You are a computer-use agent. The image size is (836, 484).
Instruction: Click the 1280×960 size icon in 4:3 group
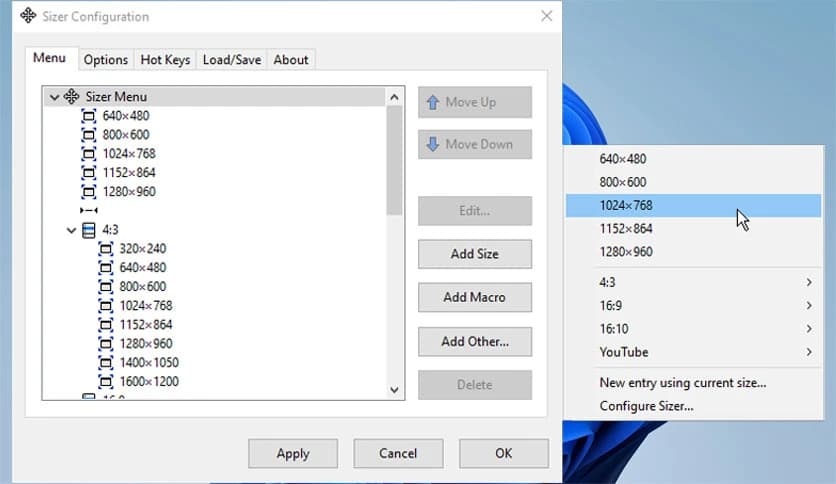(x=106, y=343)
